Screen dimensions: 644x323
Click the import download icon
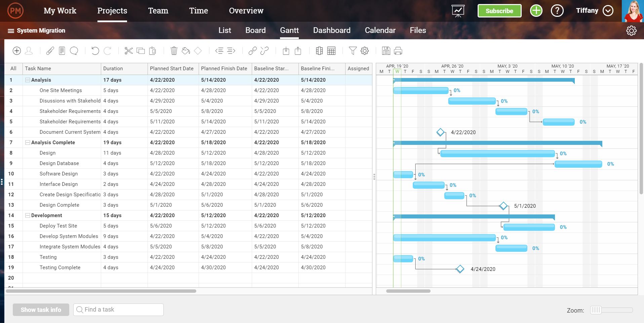click(286, 51)
